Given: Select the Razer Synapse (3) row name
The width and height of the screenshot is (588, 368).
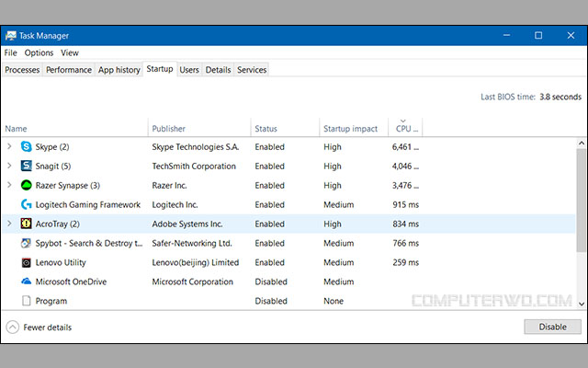Looking at the screenshot, I should click(68, 186).
